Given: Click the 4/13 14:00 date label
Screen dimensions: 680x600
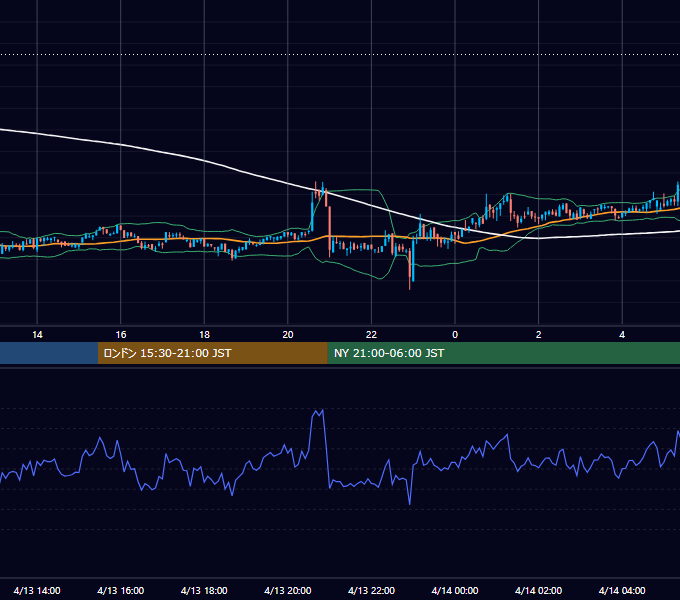Looking at the screenshot, I should pyautogui.click(x=37, y=590).
